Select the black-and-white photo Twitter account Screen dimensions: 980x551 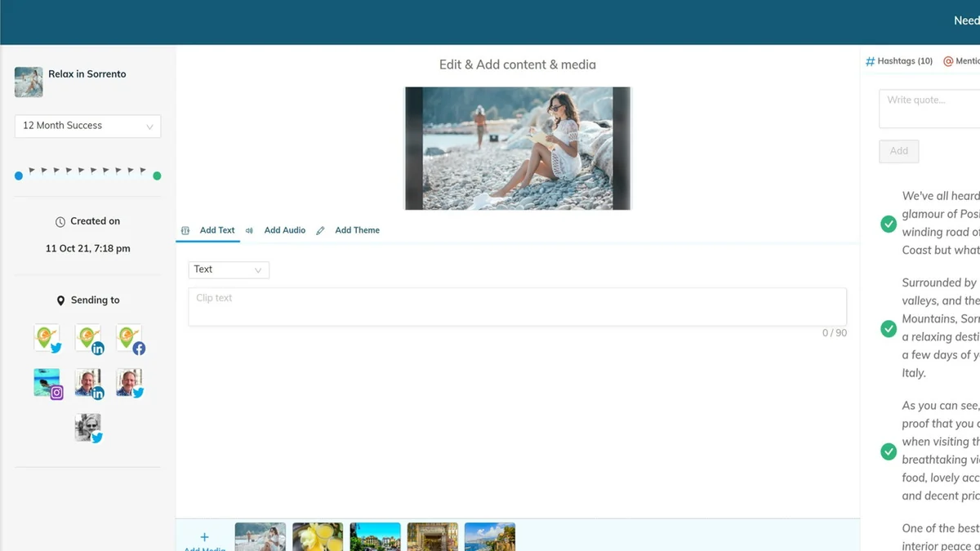click(x=88, y=428)
